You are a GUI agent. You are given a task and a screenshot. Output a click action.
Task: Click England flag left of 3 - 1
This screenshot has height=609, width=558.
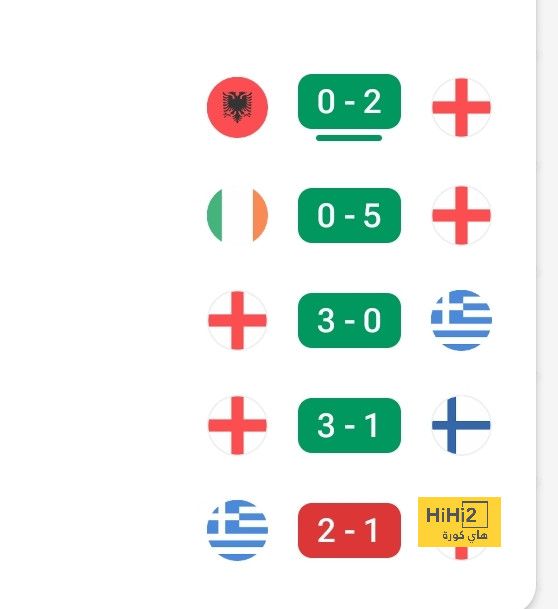click(x=237, y=425)
